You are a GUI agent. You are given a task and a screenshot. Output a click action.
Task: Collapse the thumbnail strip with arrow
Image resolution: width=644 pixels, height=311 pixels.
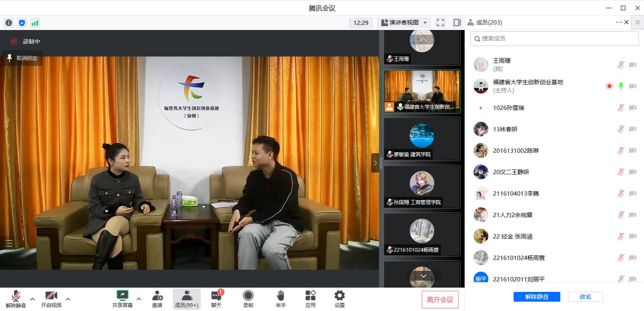375,163
